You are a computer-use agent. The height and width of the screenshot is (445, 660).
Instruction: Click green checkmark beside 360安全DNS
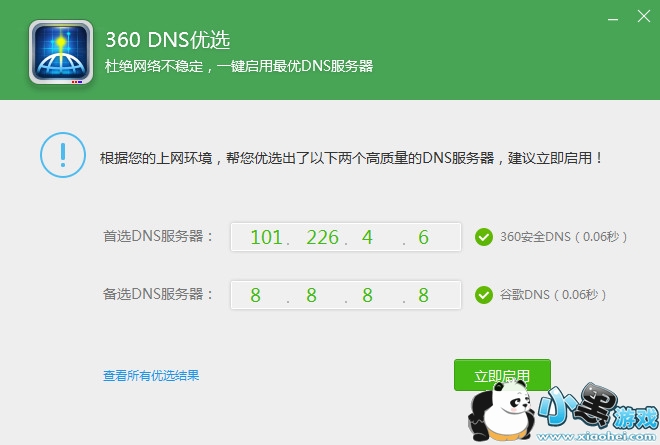[x=484, y=237]
